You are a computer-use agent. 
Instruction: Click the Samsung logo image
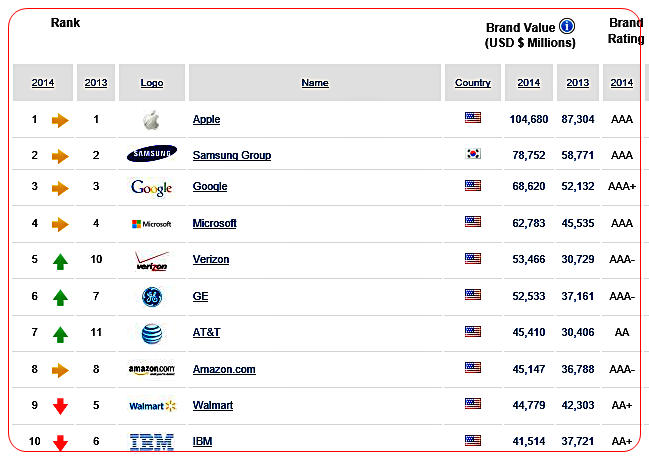pyautogui.click(x=152, y=154)
